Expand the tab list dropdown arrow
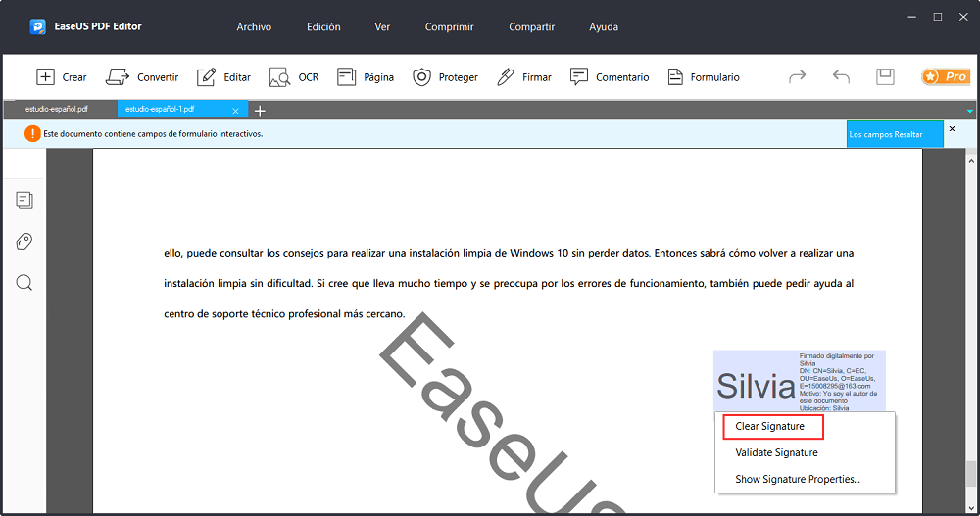 pos(969,112)
